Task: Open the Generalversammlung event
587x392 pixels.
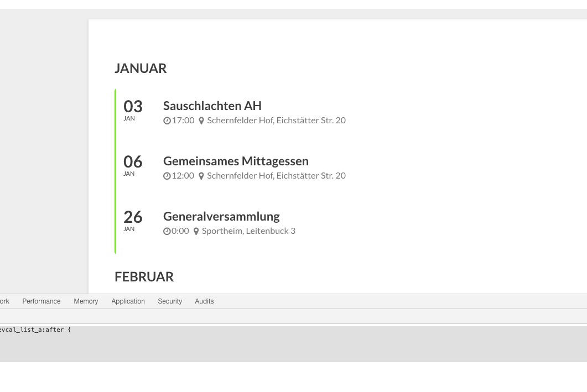Action: coord(221,217)
